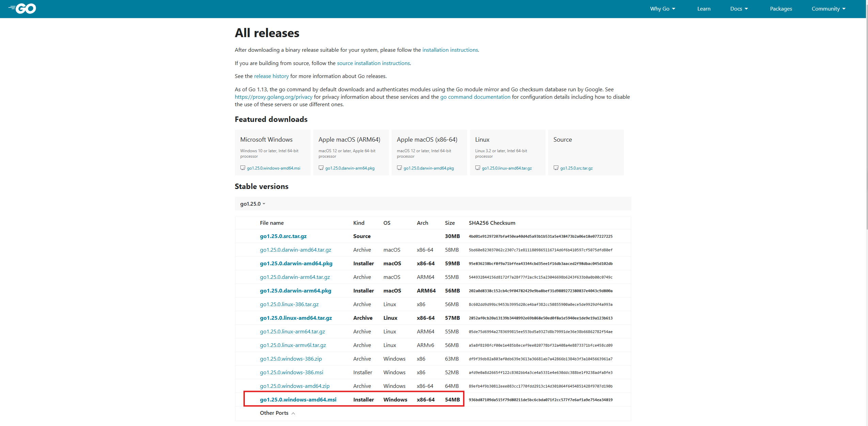Click ARMv6 arch cell in linux-armv6l row
868x426 pixels.
click(x=426, y=345)
